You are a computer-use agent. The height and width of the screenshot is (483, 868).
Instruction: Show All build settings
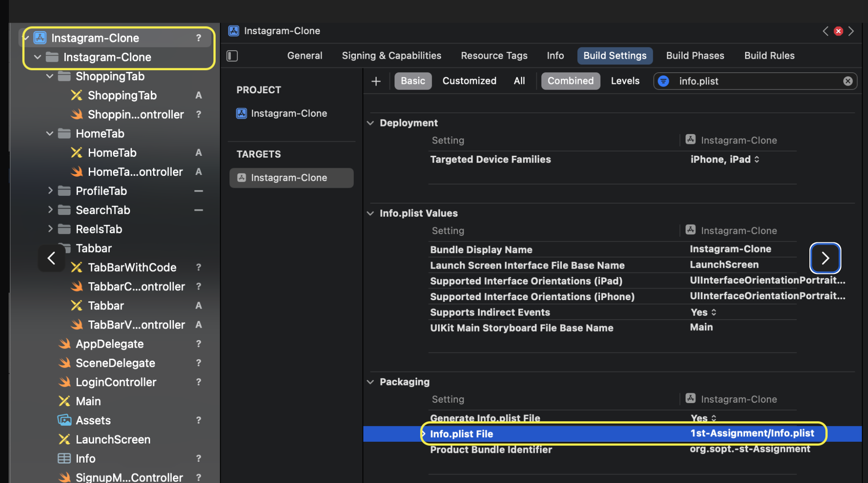click(x=519, y=81)
